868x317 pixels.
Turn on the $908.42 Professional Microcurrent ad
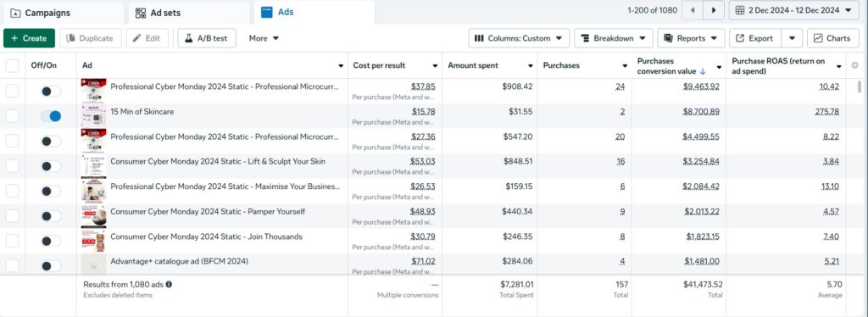pyautogui.click(x=51, y=92)
